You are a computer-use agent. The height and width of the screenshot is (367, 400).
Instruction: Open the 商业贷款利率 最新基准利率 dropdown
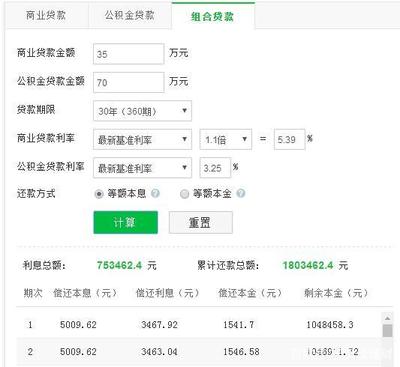pos(142,139)
